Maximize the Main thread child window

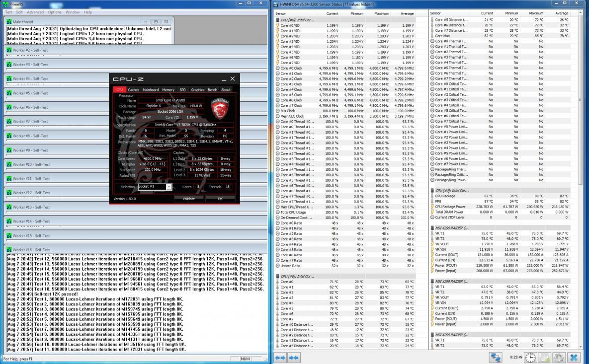(x=156, y=22)
